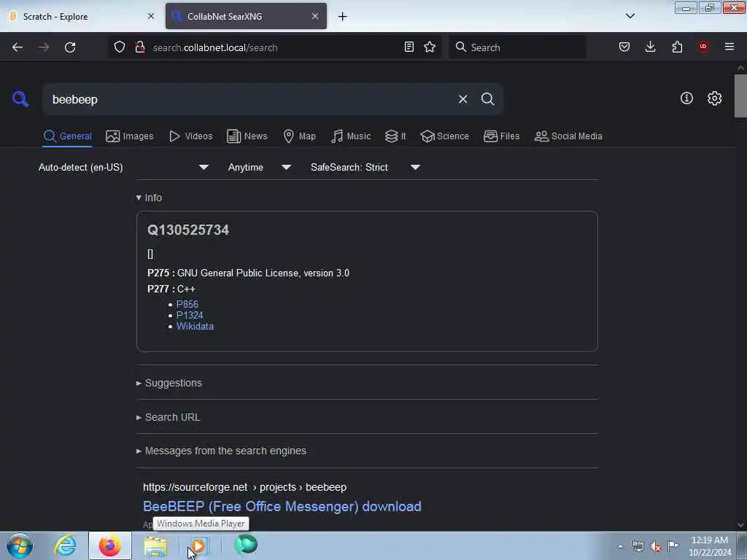Expand the Suggestions section

tap(169, 383)
